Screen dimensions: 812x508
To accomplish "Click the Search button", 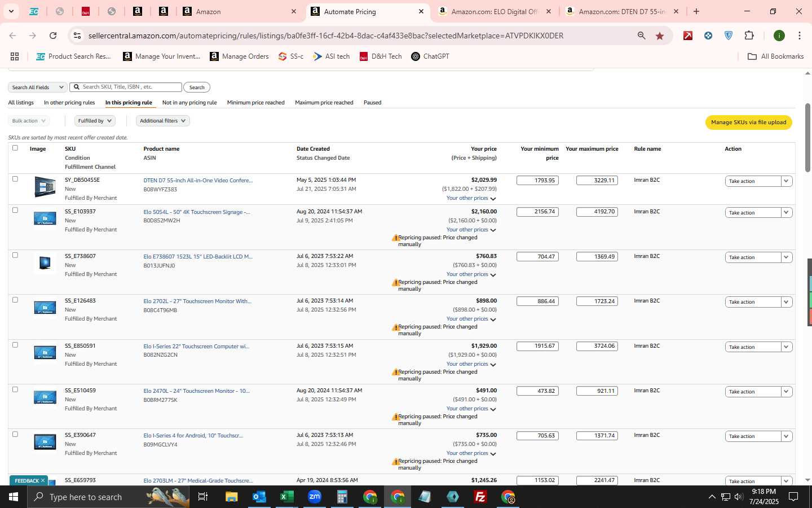I will (197, 87).
